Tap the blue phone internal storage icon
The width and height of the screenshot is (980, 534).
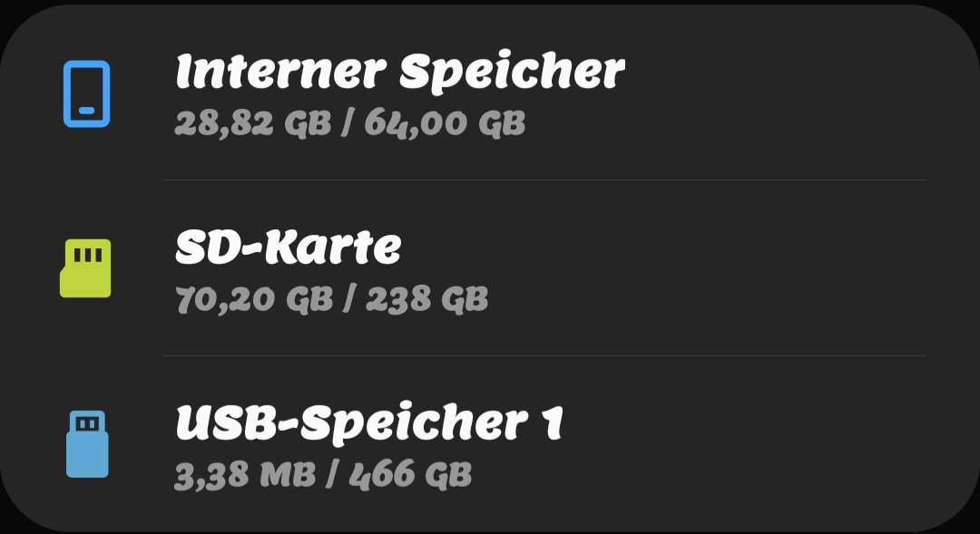pos(87,93)
